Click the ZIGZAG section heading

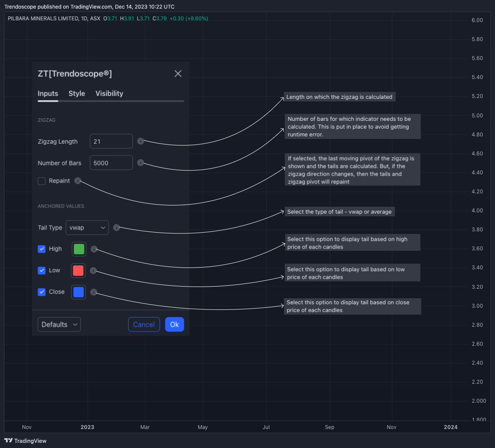(47, 120)
